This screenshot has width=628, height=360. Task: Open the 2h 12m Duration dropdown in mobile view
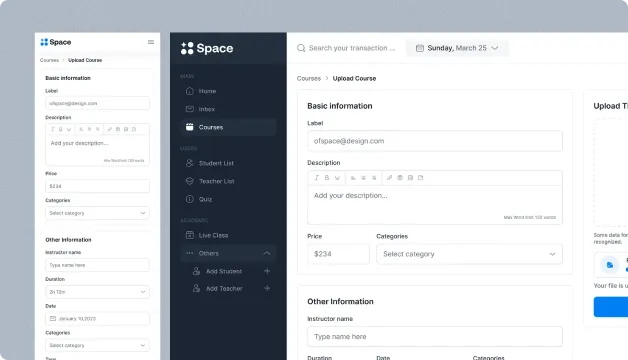pyautogui.click(x=97, y=292)
